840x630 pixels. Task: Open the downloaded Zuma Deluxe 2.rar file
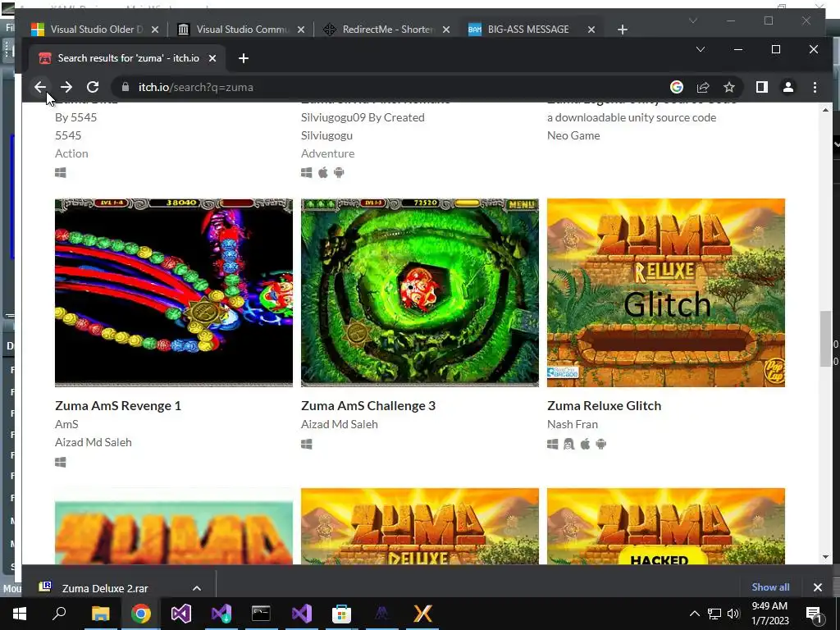point(104,588)
